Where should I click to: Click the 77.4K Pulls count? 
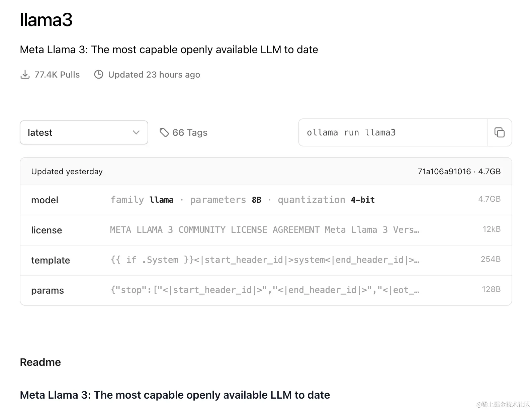coord(57,75)
